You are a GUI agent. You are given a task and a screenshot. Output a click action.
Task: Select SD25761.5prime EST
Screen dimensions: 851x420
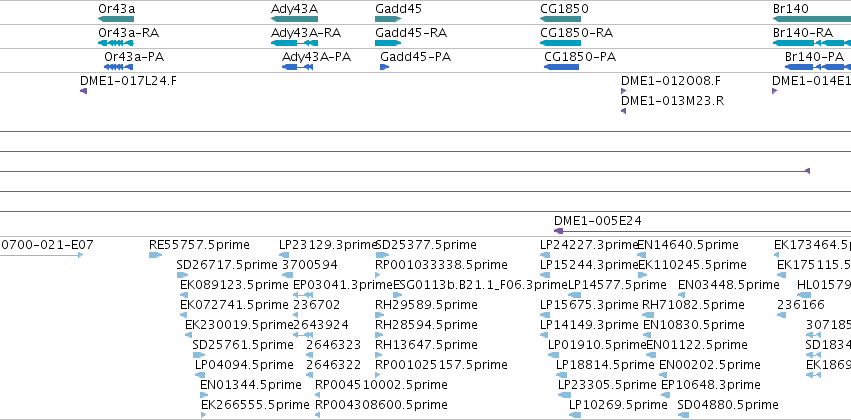click(199, 355)
